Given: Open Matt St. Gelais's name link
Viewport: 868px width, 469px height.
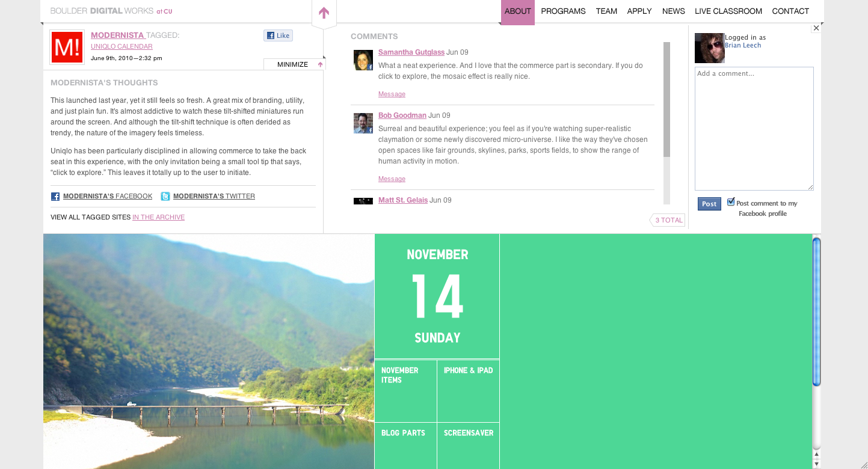Looking at the screenshot, I should (x=403, y=200).
